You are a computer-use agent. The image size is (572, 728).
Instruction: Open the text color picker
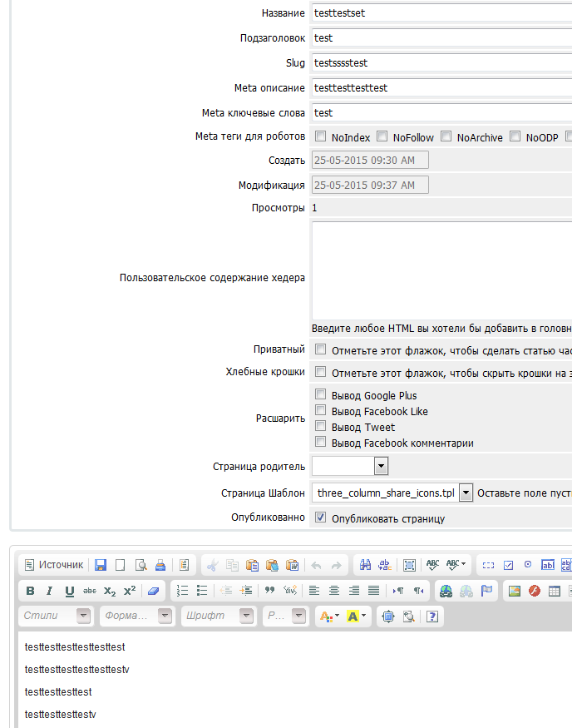329,617
